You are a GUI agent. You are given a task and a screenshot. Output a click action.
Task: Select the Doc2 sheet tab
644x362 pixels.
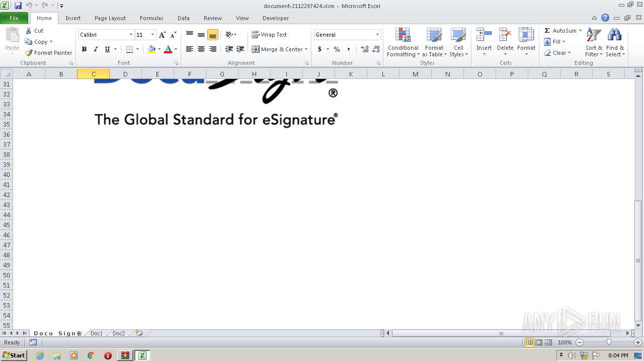(x=119, y=333)
